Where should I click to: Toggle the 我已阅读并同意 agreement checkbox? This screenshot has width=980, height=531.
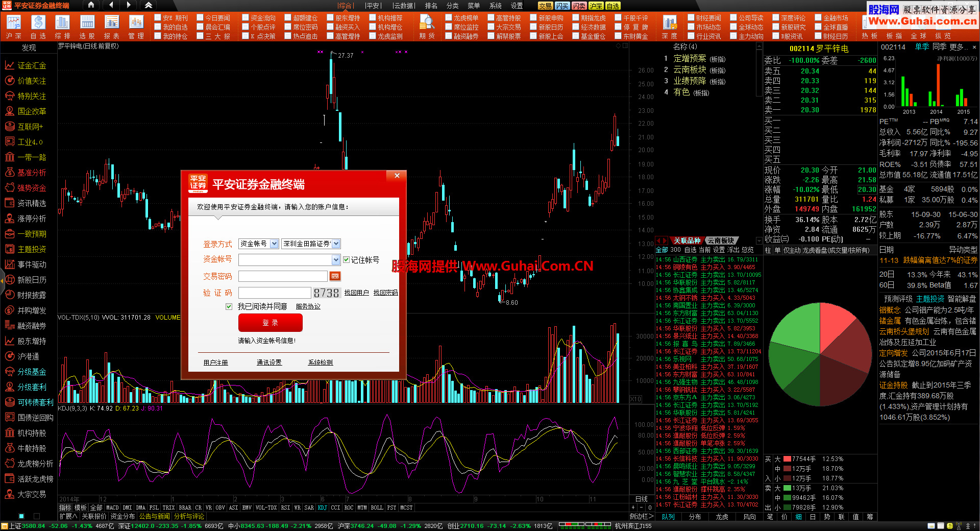pos(229,306)
